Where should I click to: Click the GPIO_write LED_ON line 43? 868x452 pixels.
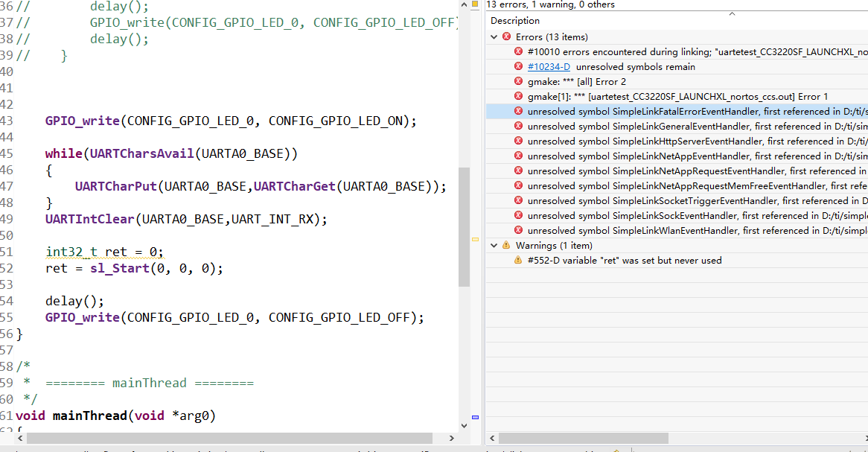tap(231, 121)
